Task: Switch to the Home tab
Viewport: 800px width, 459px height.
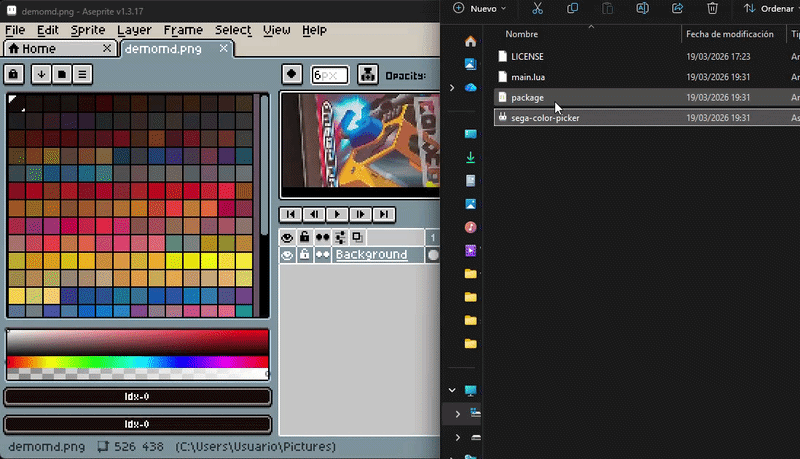Action: (32, 49)
